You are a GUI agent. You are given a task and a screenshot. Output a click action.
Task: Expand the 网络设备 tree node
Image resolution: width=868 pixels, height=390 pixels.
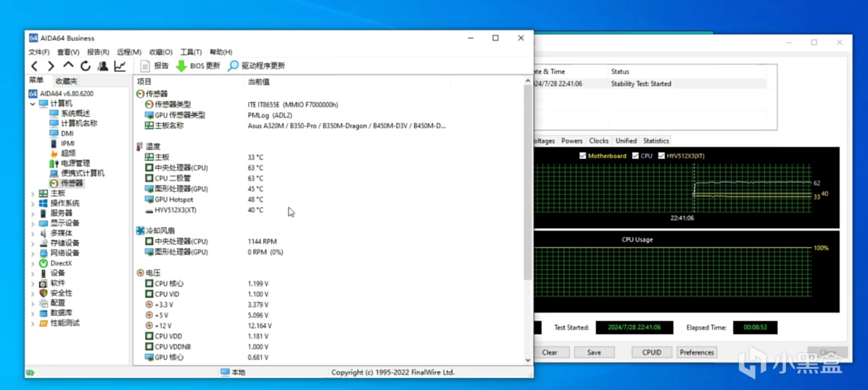pyautogui.click(x=33, y=253)
